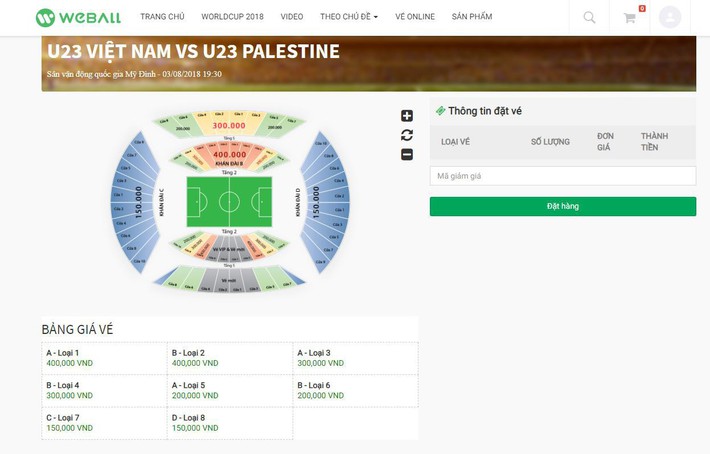Select the Khán đài C 150.000 blue section
710x454 pixels.
(139, 202)
